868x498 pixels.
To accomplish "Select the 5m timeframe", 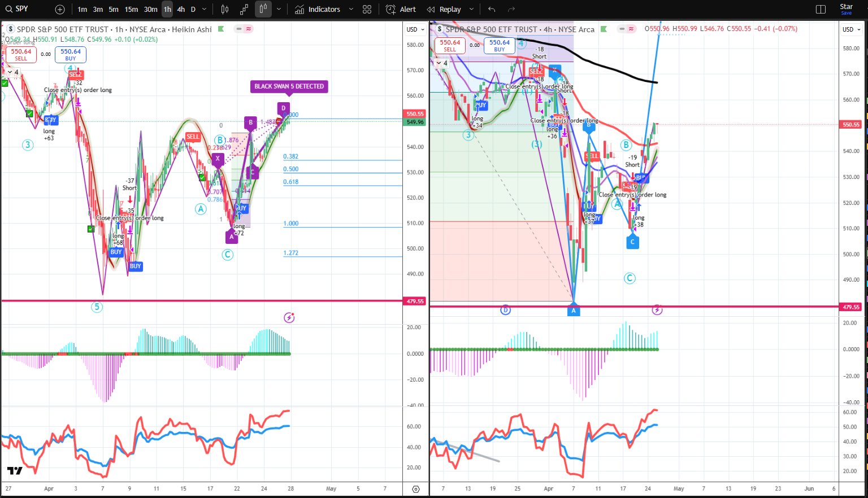I will point(114,10).
